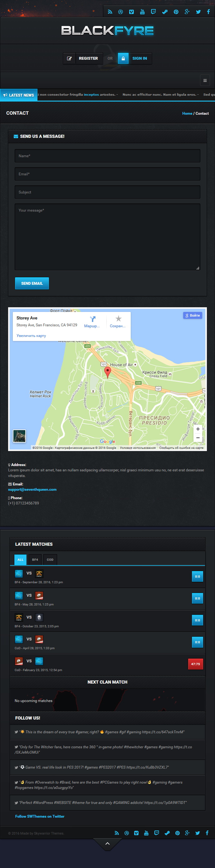Focus the Subject field

(107, 192)
